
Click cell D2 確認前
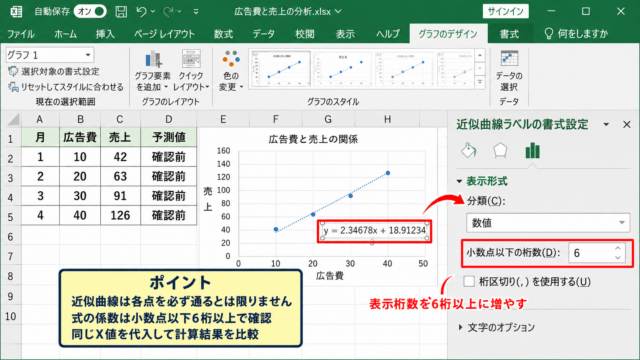(x=169, y=157)
